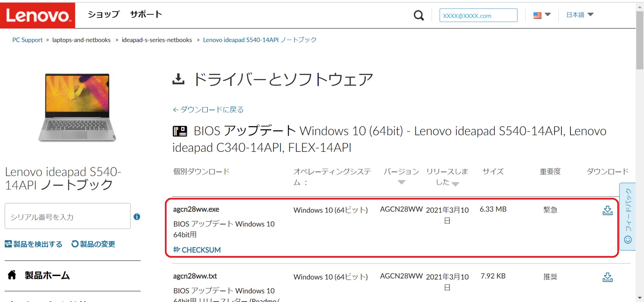Click the smiley icon on feedback tab
The height and width of the screenshot is (302, 644).
tap(628, 240)
